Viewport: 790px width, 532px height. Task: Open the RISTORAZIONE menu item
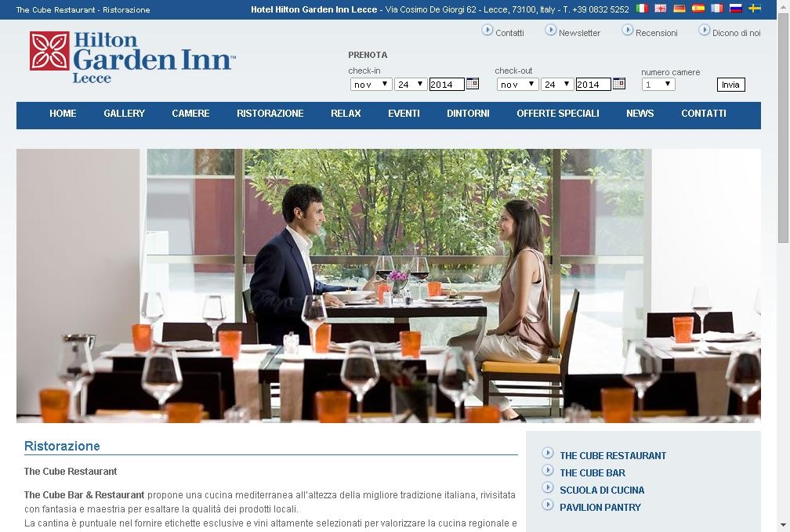pyautogui.click(x=270, y=114)
